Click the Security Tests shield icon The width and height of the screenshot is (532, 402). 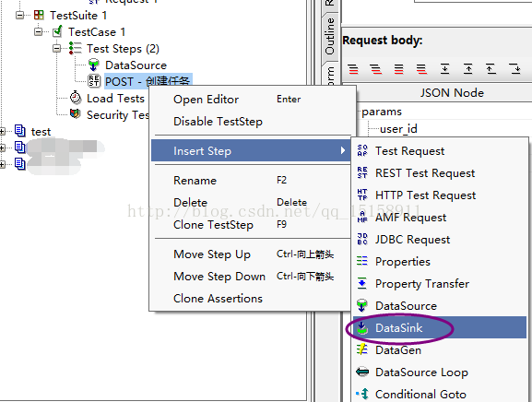tap(75, 113)
